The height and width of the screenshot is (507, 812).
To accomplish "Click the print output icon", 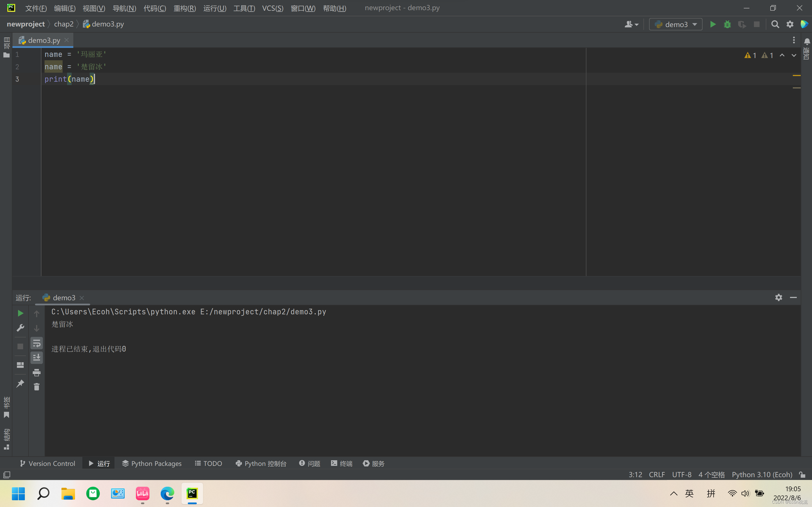I will pyautogui.click(x=37, y=373).
